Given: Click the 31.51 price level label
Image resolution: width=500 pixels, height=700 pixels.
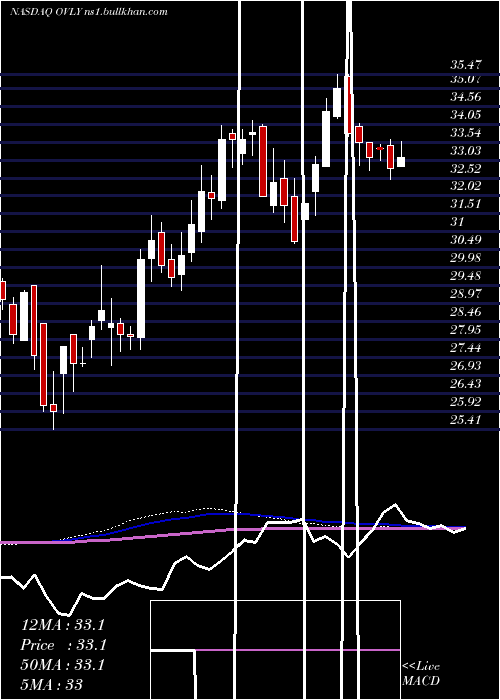Looking at the screenshot, I should pos(466,204).
